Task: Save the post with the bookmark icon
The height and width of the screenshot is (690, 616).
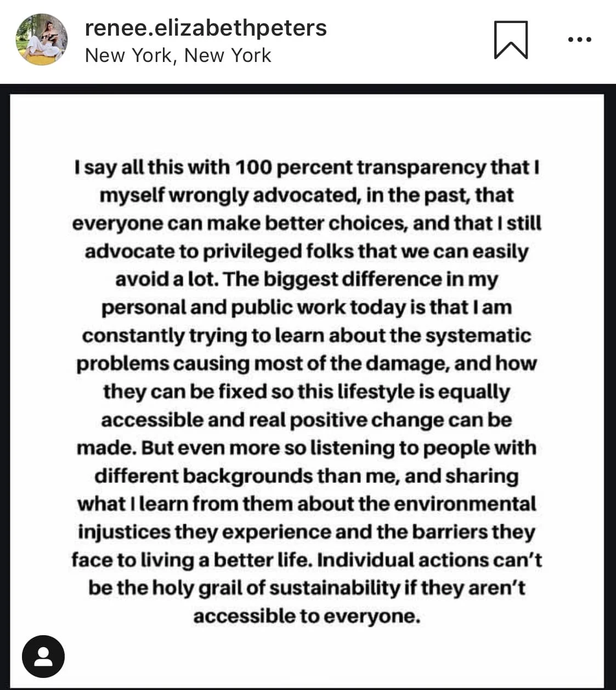Action: 511,39
